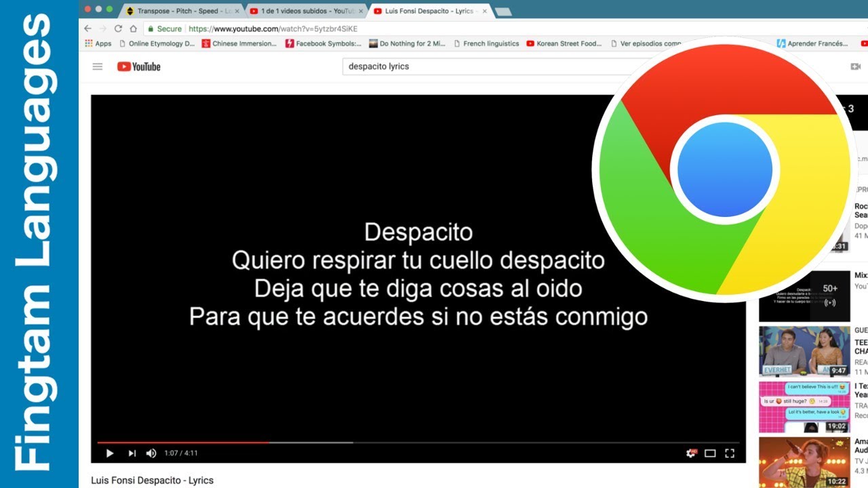868x488 pixels.
Task: Switch to the 1 de 1 videos subidos tab
Action: tap(304, 11)
